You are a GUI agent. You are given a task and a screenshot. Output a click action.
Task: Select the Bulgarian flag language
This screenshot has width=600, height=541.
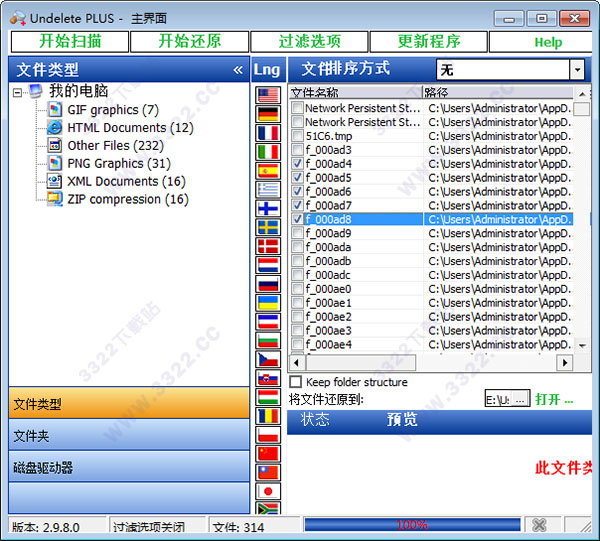tap(268, 341)
